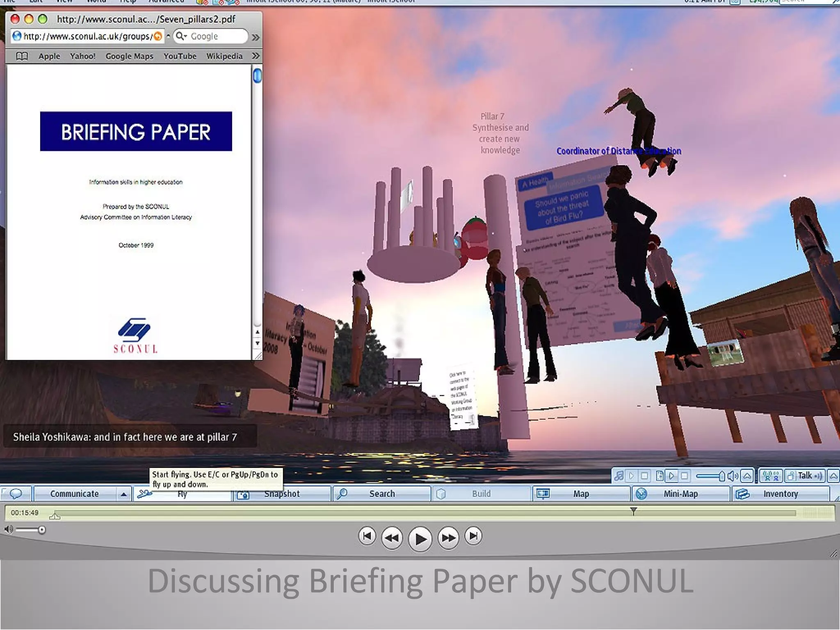Start flying with the Fly button
840x630 pixels.
point(182,494)
